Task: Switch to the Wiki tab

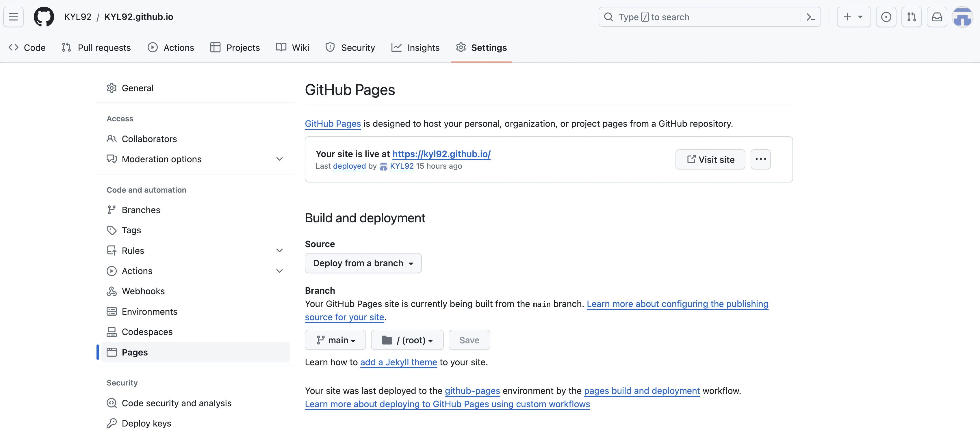Action: [293, 48]
